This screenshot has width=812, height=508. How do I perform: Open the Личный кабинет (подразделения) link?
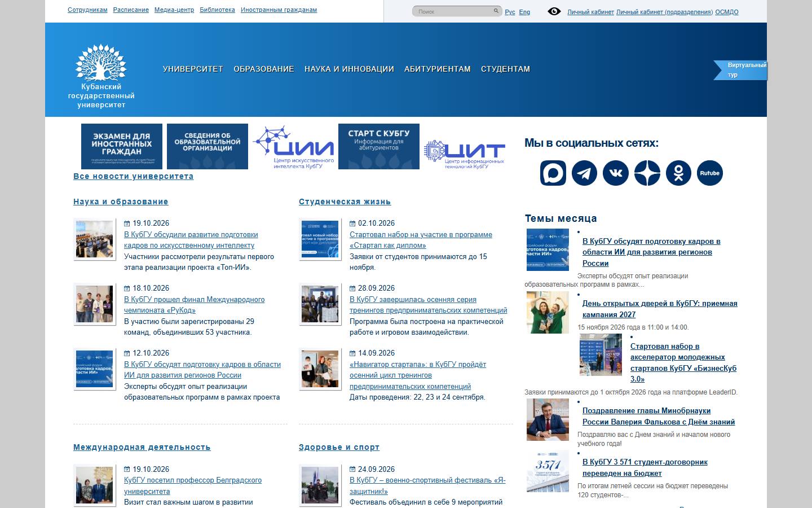pos(664,12)
